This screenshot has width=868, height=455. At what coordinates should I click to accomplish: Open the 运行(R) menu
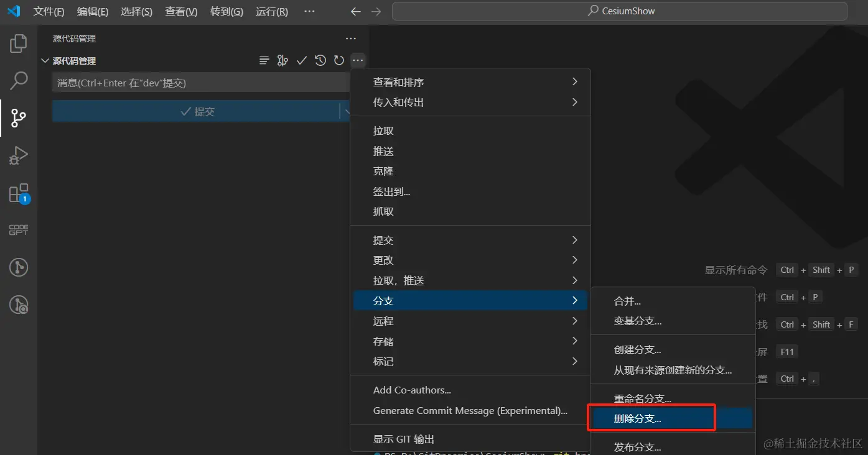point(272,12)
